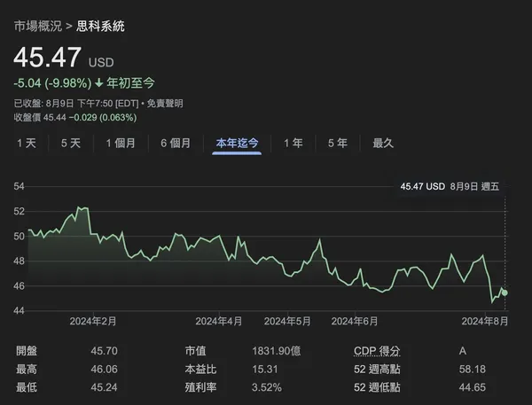Image resolution: width=532 pixels, height=405 pixels.
Task: Switch to the 1 個月 tab
Action: point(121,144)
